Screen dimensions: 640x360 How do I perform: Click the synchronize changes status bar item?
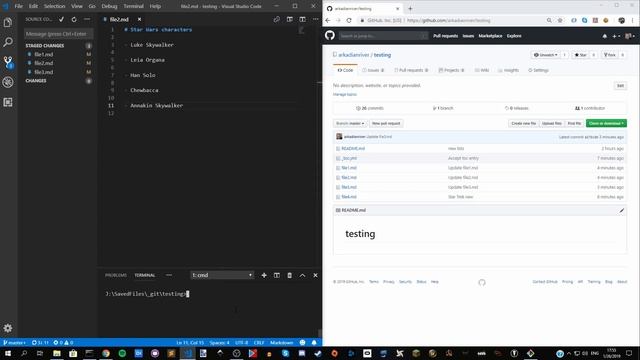40,342
